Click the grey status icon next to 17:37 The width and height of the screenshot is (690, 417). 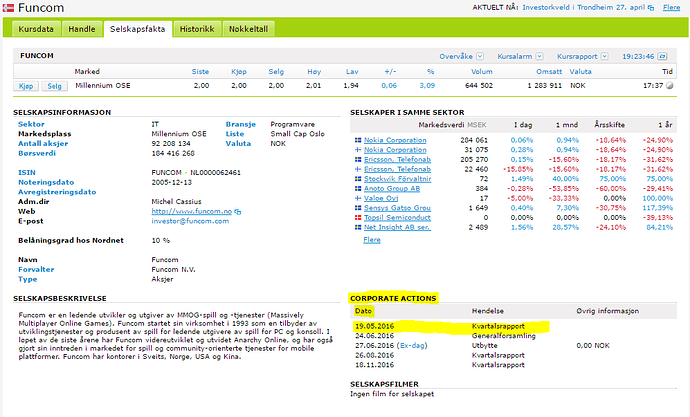pyautogui.click(x=670, y=86)
